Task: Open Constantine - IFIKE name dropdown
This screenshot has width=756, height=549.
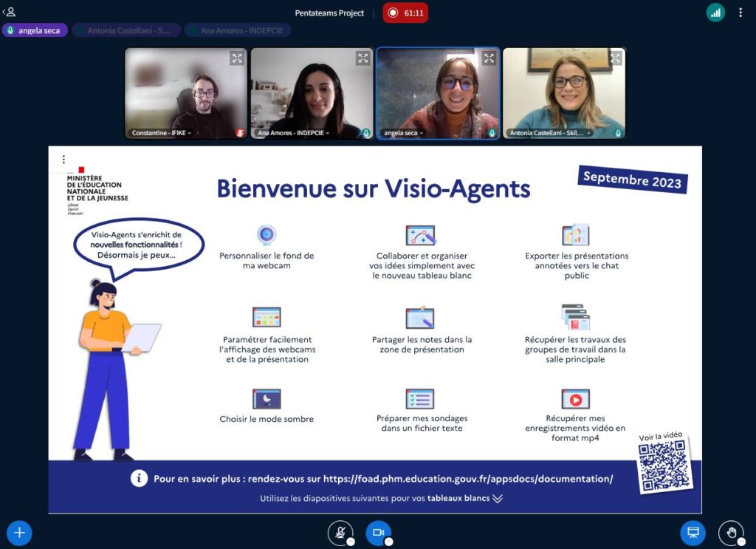Action: 161,133
